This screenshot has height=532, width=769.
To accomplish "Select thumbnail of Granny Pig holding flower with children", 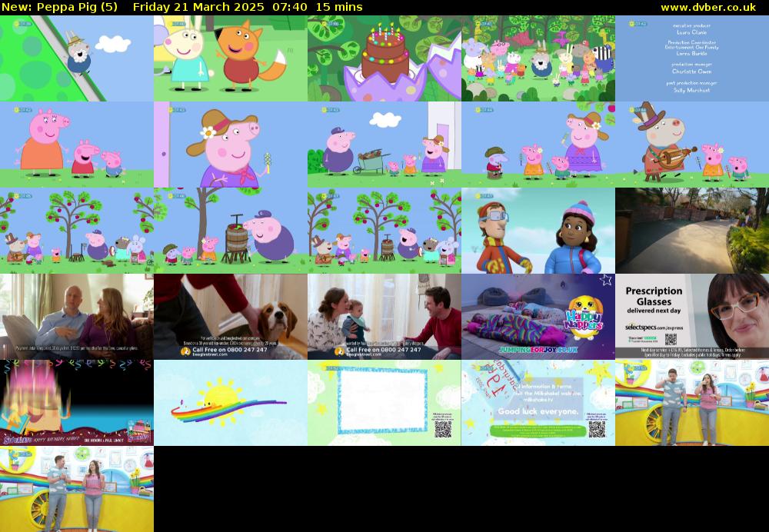I will click(x=538, y=145).
